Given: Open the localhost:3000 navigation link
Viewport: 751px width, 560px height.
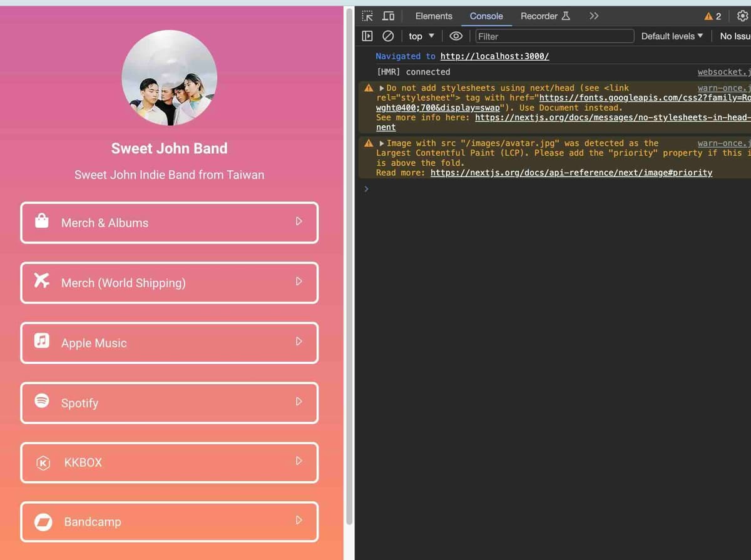Looking at the screenshot, I should (x=494, y=56).
